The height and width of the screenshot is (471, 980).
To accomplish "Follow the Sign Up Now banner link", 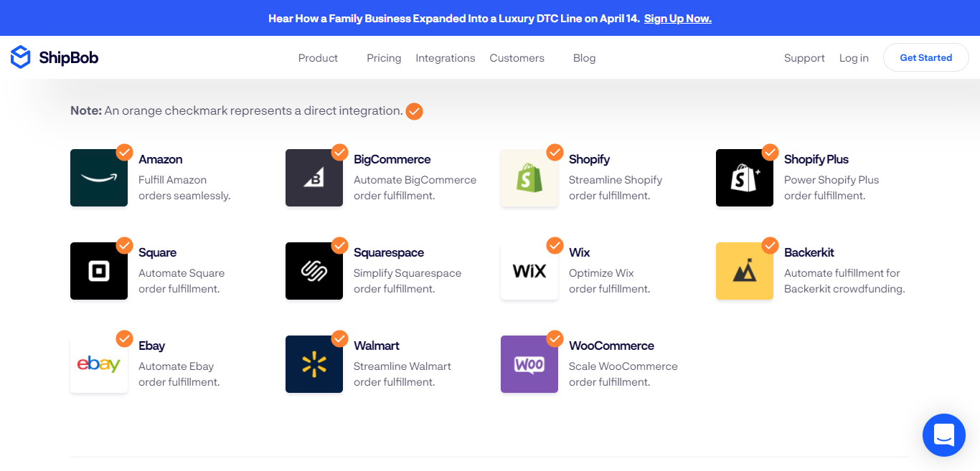I will pyautogui.click(x=678, y=19).
